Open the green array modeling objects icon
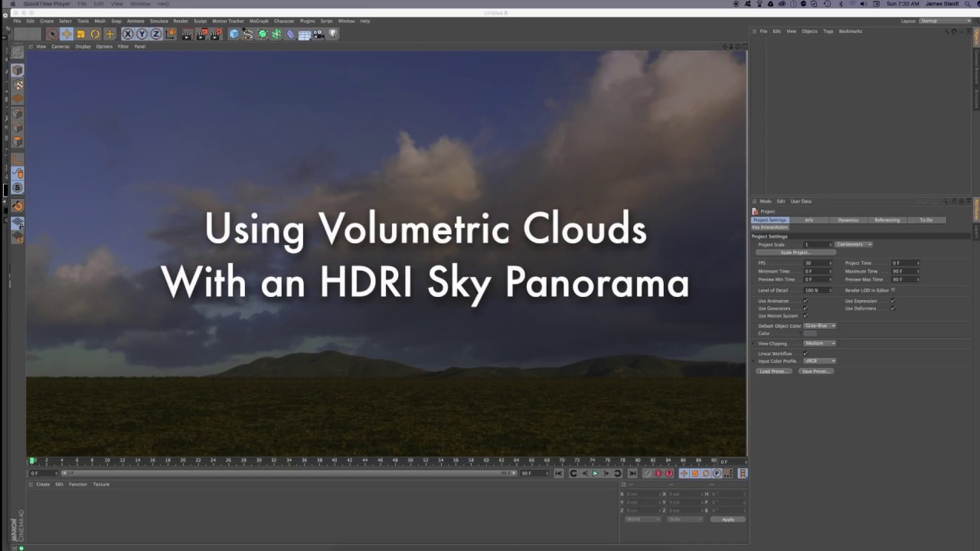The height and width of the screenshot is (551, 980). (276, 34)
